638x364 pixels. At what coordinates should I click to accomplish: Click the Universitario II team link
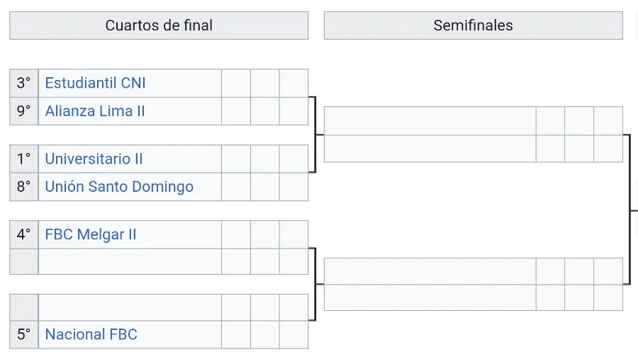(94, 159)
